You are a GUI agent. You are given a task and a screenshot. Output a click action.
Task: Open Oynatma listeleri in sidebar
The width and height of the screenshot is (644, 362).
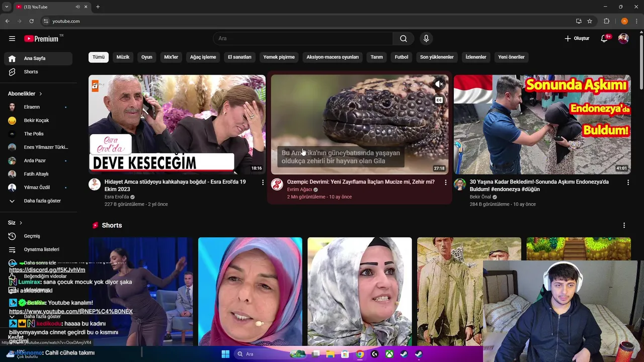tap(38, 249)
